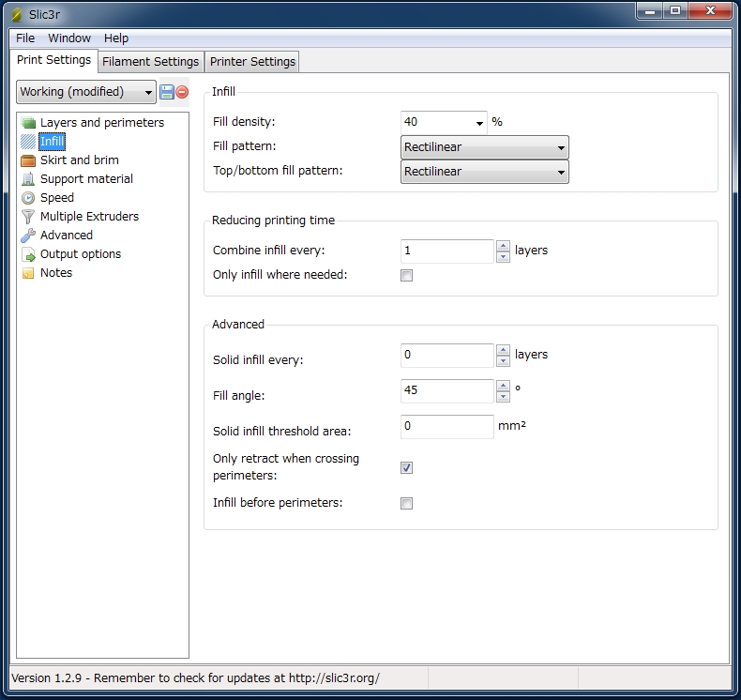741x700 pixels.
Task: Open the Top/bottom fill pattern dropdown
Action: click(484, 172)
